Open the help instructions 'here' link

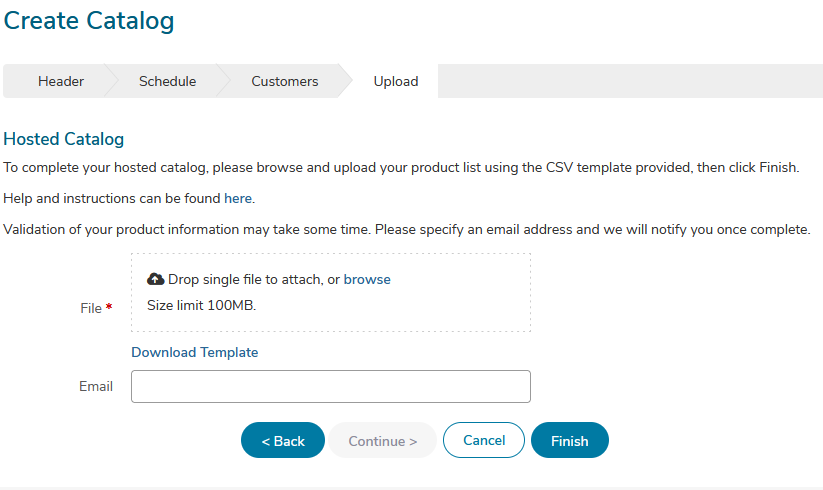pyautogui.click(x=238, y=198)
